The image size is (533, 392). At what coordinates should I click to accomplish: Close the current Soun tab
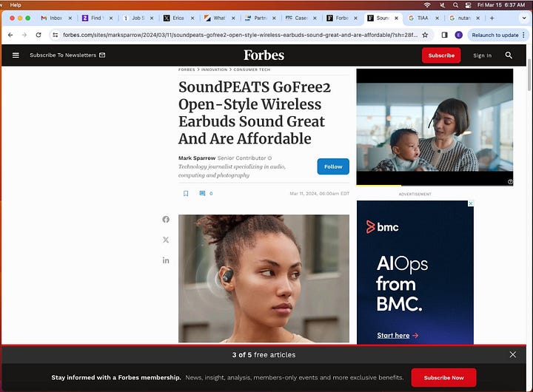point(396,18)
